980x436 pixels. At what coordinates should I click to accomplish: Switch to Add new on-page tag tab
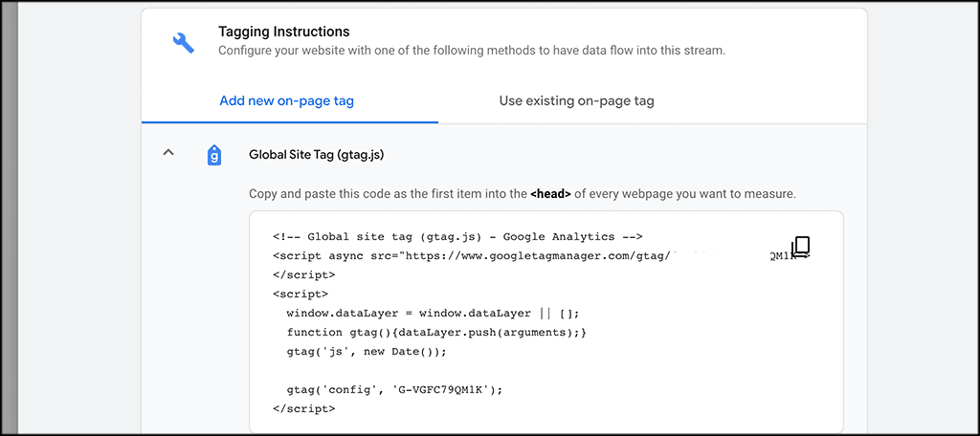tap(286, 100)
